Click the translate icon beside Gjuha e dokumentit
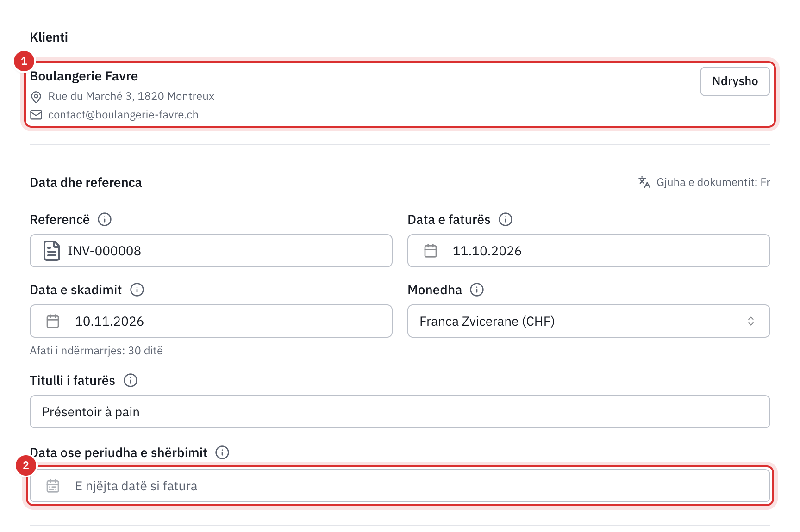800x532 pixels. (644, 182)
